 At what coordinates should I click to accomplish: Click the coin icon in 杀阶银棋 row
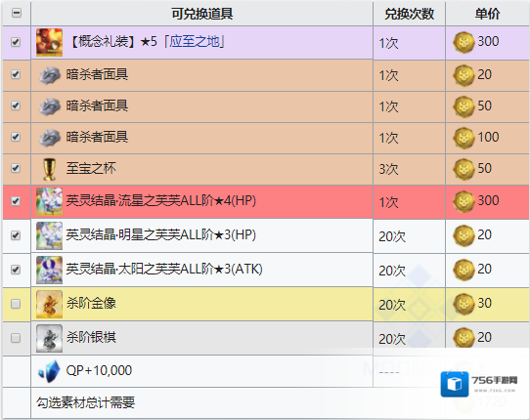click(x=464, y=338)
